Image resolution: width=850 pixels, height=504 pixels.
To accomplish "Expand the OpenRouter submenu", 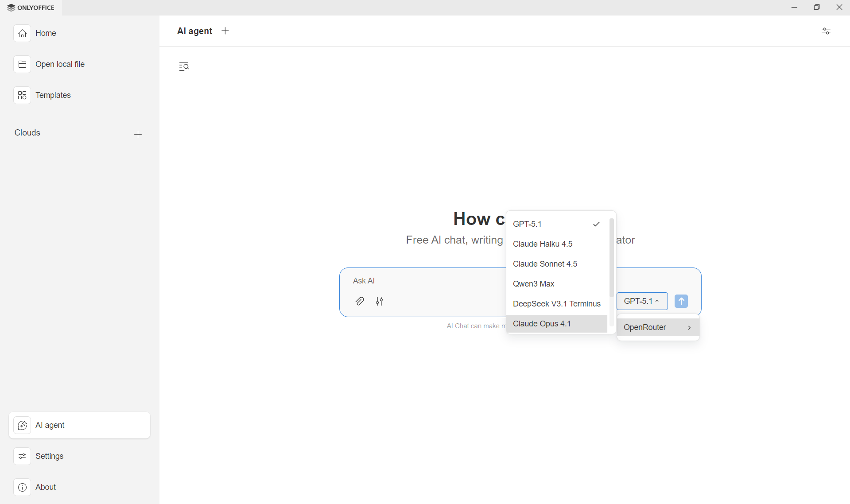I will pyautogui.click(x=658, y=327).
